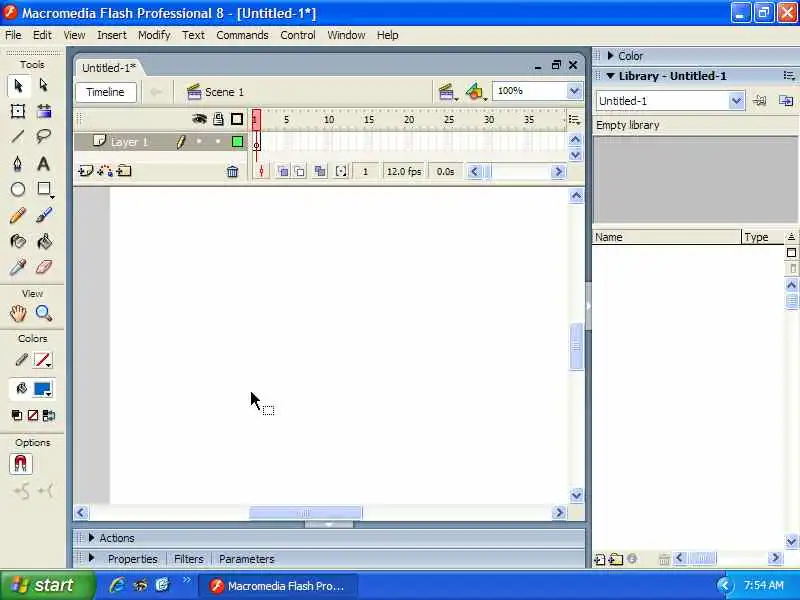Image resolution: width=800 pixels, height=600 pixels.
Task: Select the Text tool
Action: [43, 164]
